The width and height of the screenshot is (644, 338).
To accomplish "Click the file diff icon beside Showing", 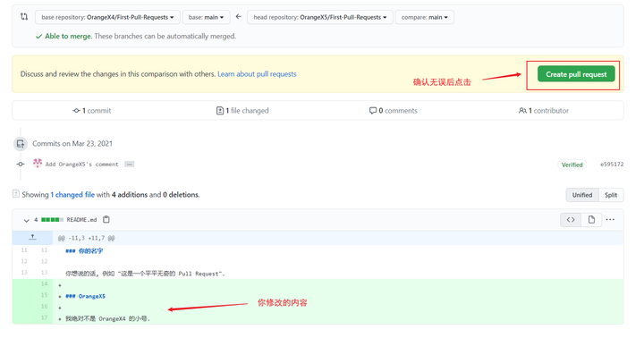I will 16,193.
